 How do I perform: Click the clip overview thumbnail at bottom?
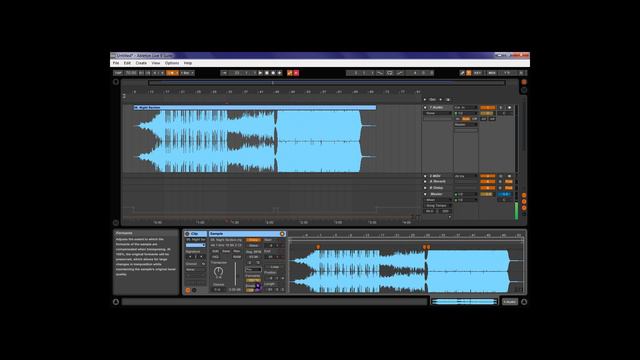(x=464, y=302)
